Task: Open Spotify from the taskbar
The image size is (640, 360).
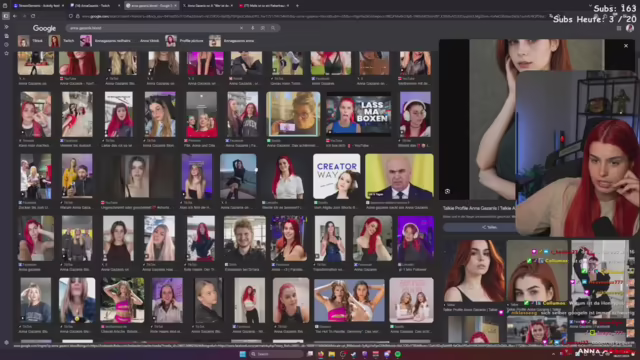Action: [398, 354]
